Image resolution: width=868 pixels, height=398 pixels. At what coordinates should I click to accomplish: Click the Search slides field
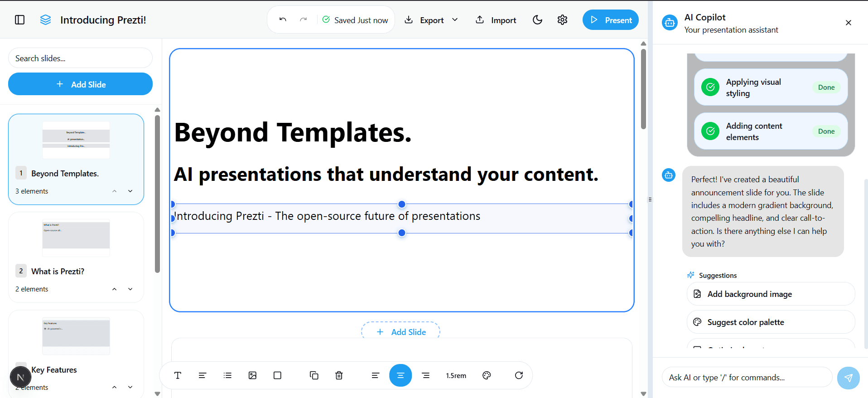coord(80,58)
